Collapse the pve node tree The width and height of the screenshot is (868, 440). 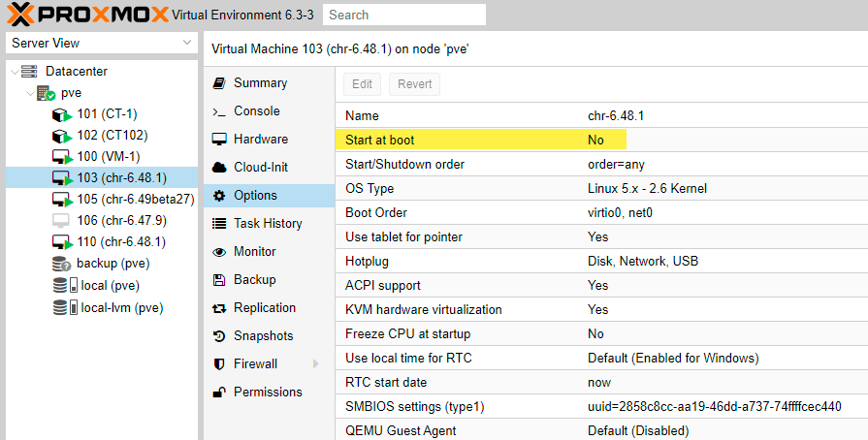pos(30,93)
